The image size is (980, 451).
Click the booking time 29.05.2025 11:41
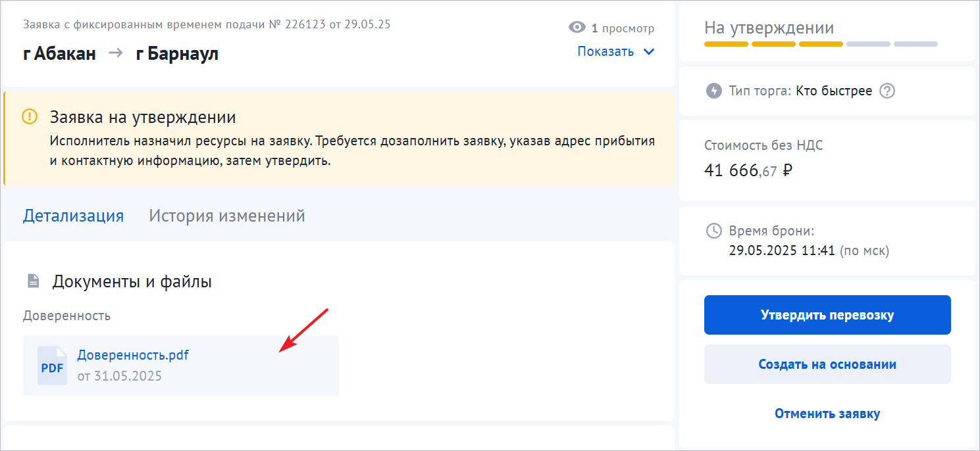pyautogui.click(x=783, y=250)
